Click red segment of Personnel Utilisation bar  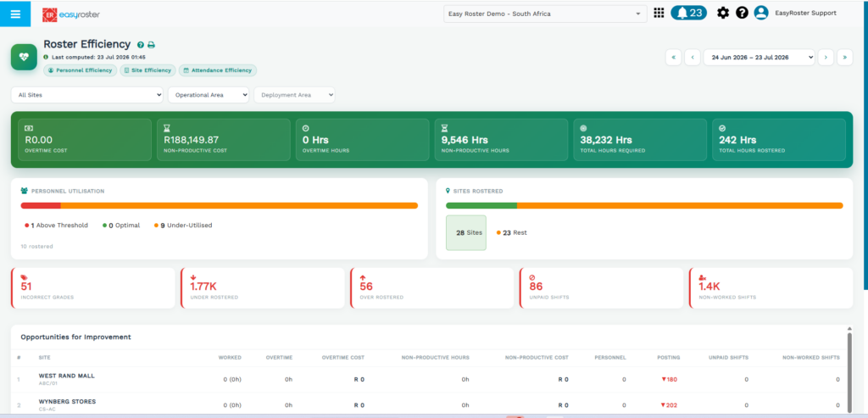41,205
